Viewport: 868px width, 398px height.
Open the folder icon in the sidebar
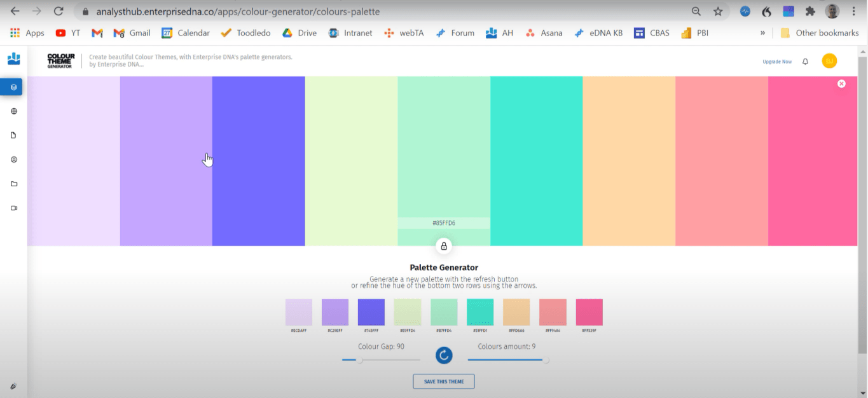pyautogui.click(x=14, y=184)
